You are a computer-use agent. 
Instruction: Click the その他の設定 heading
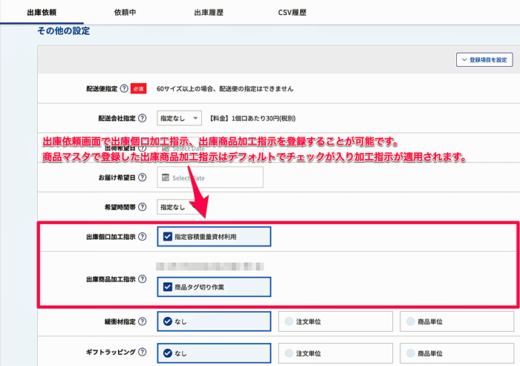pyautogui.click(x=63, y=31)
